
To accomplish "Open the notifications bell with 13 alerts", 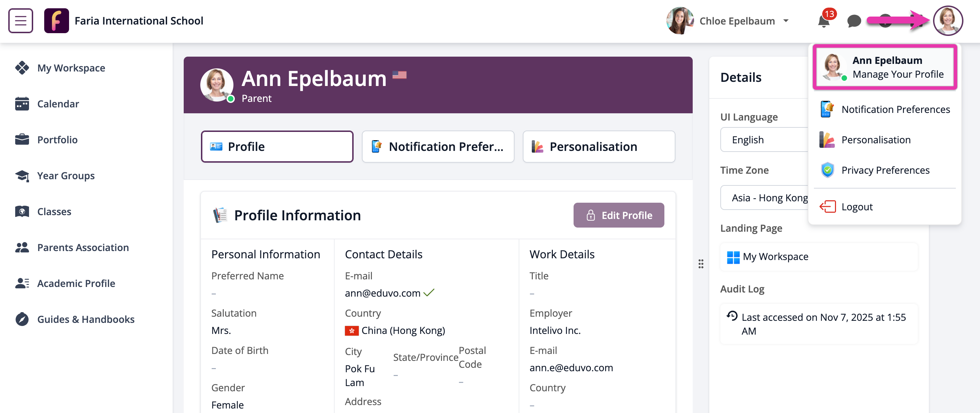I will tap(824, 21).
